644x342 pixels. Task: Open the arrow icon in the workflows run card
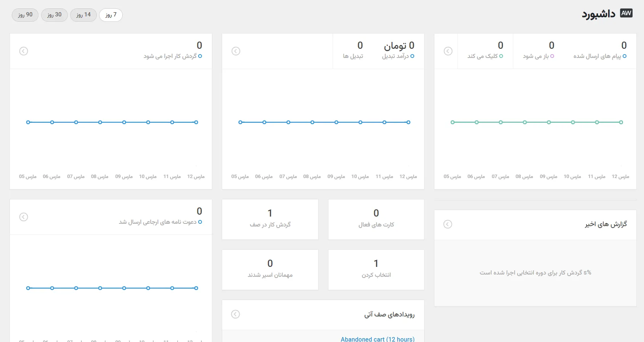click(x=24, y=51)
